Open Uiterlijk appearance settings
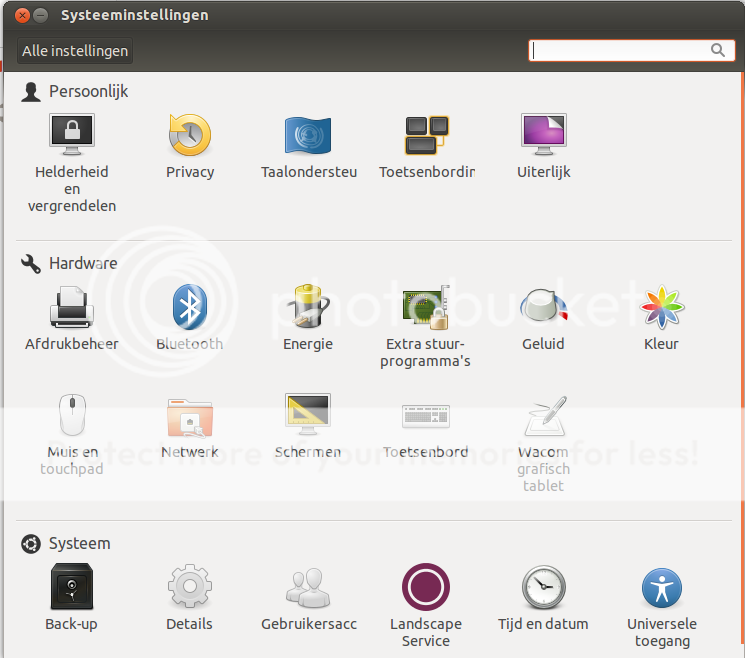 tap(544, 136)
